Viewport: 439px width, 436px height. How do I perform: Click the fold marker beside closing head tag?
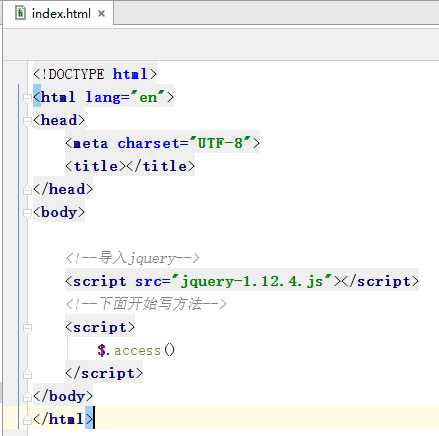point(27,190)
